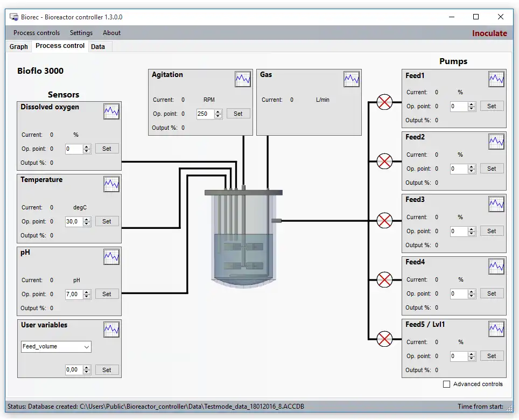Click the Temperature op. point spinner arrows
This screenshot has height=420, width=519.
(87, 221)
